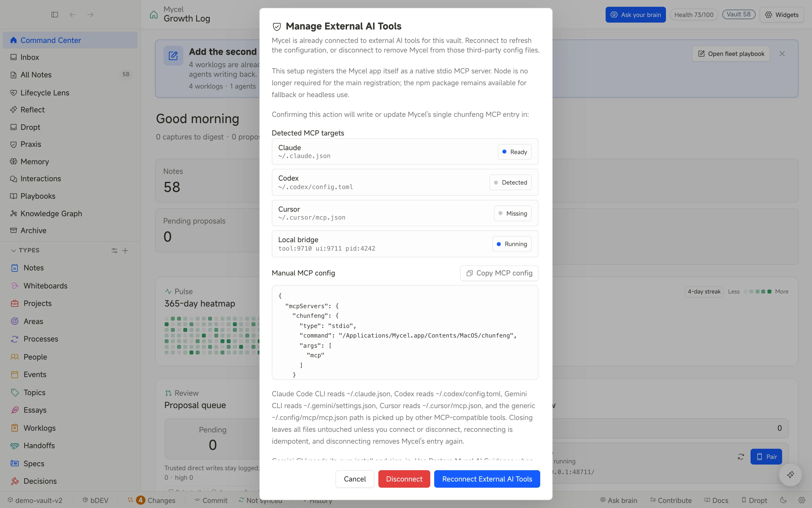
Task: Click Ask your brain button
Action: [636, 15]
